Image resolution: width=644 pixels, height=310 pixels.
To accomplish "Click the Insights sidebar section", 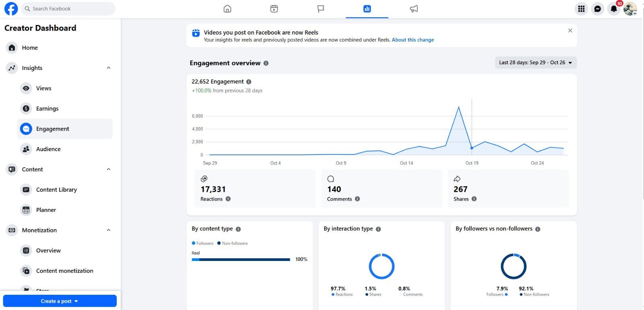I will coord(59,68).
